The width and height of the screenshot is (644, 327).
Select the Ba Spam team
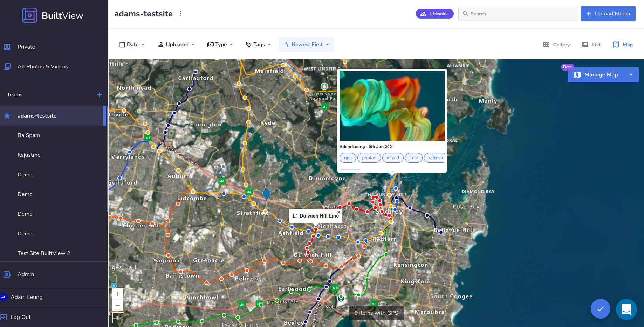pos(29,135)
